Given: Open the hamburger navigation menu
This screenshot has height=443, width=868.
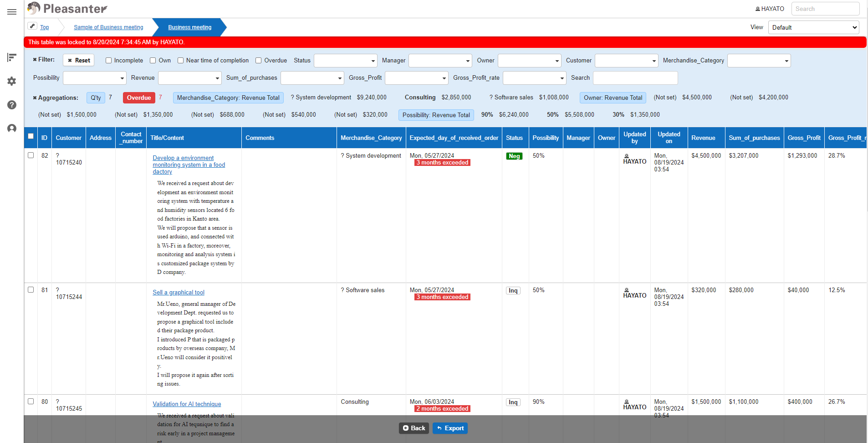Looking at the screenshot, I should click(12, 12).
